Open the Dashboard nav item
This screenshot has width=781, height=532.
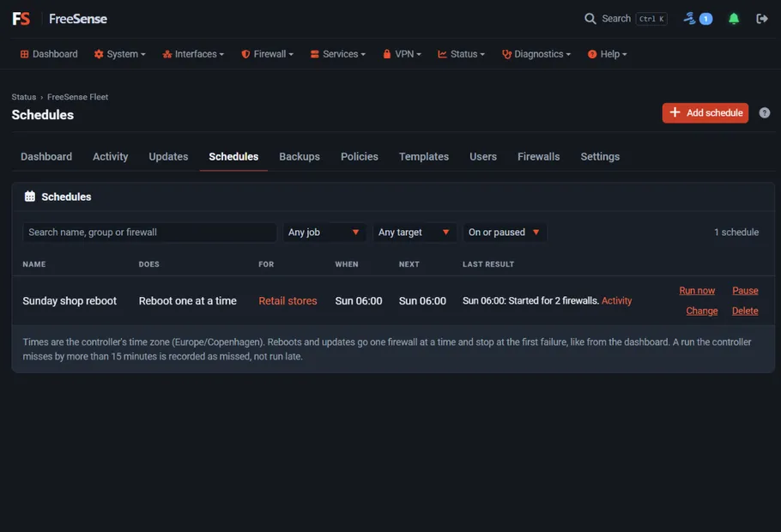49,54
